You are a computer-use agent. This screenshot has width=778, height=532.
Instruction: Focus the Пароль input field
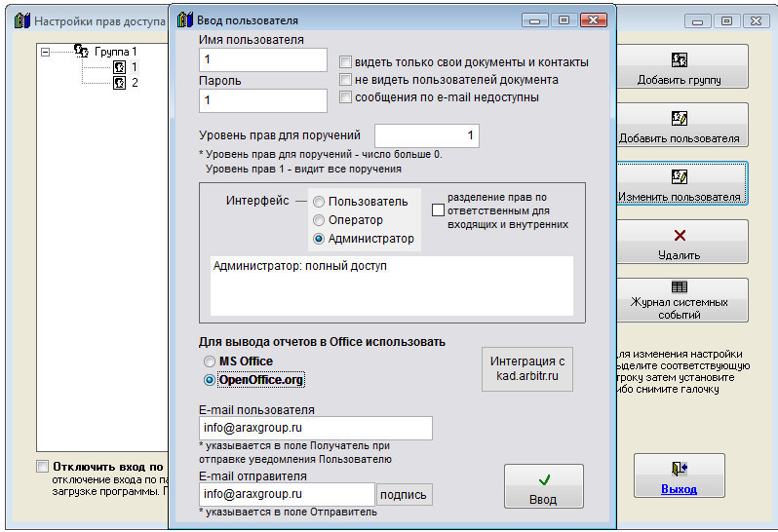coord(263,100)
